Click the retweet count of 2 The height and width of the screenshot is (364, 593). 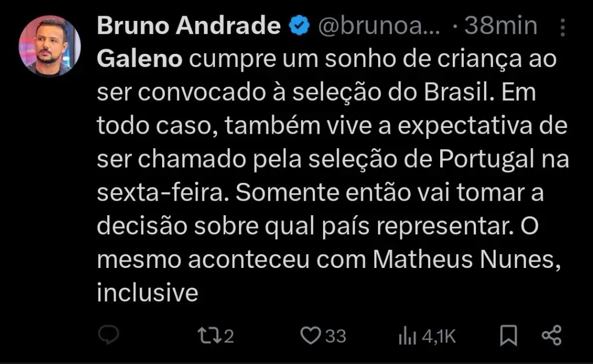(228, 336)
